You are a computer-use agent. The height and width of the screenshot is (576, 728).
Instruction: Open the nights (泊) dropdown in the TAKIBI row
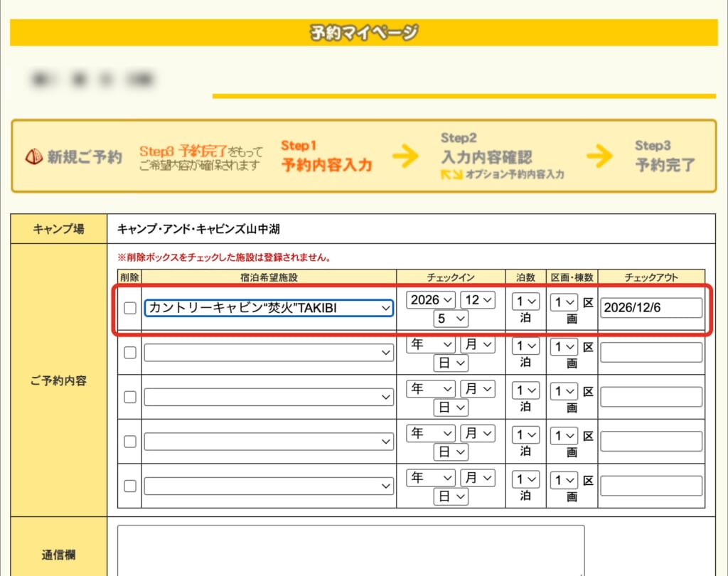pyautogui.click(x=525, y=302)
